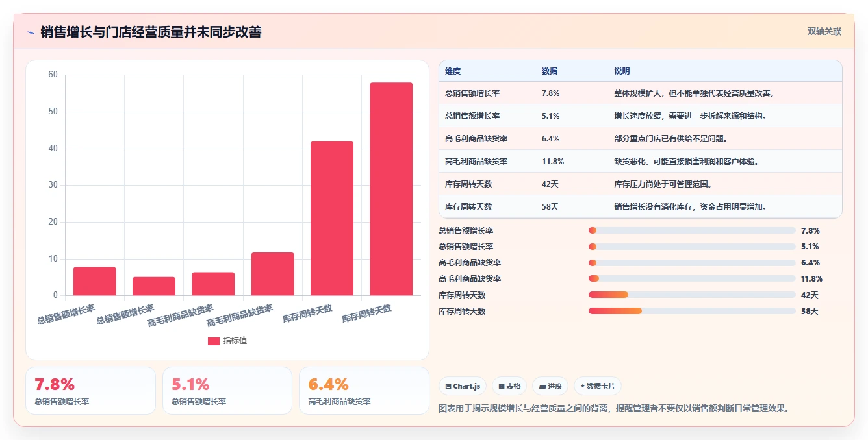The image size is (868, 440).
Task: Click the 数据 column header
Action: 549,71
